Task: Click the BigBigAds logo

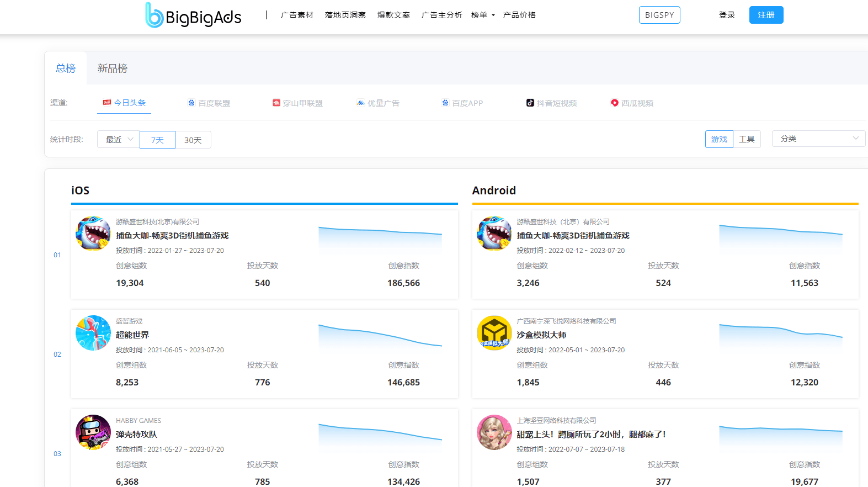Action: coord(193,15)
